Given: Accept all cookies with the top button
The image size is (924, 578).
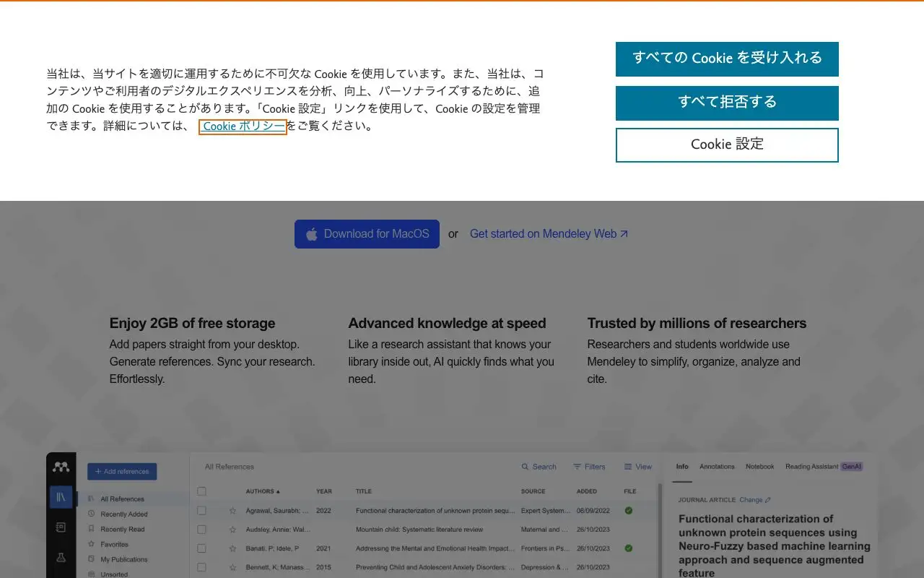Looking at the screenshot, I should (727, 59).
